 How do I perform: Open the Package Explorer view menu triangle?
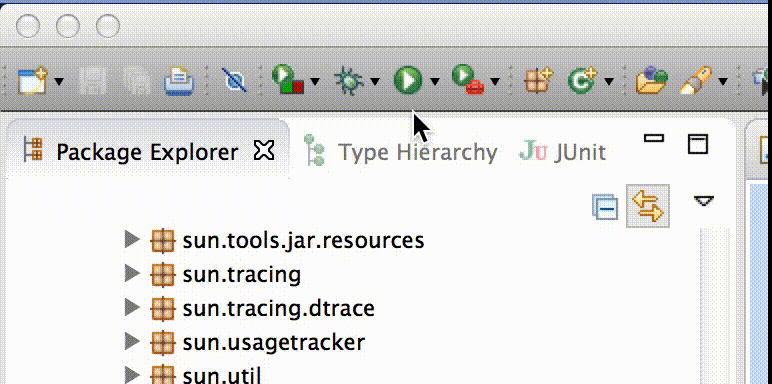pos(704,200)
